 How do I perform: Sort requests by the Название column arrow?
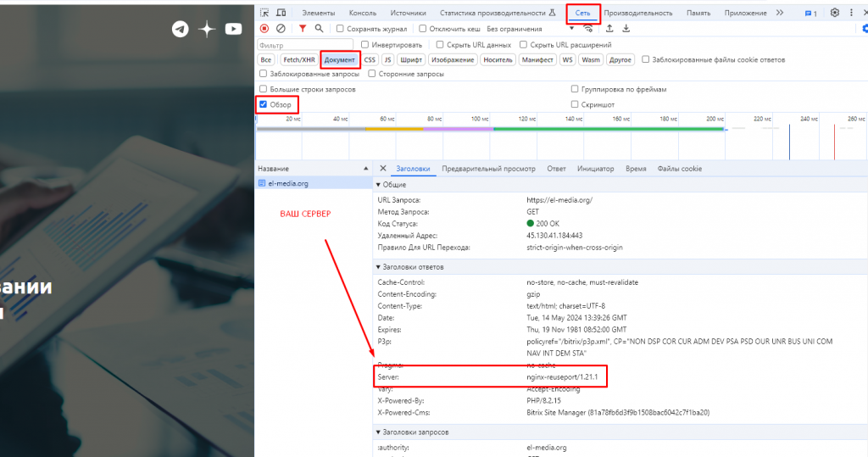[x=365, y=169]
